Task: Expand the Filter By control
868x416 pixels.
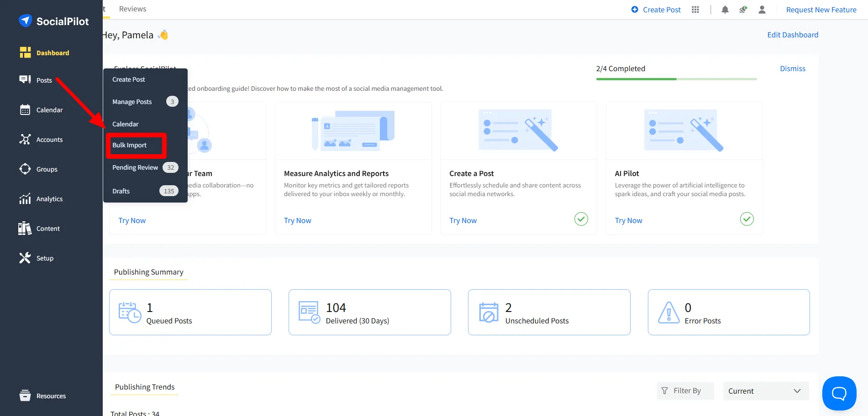Action: coord(685,390)
